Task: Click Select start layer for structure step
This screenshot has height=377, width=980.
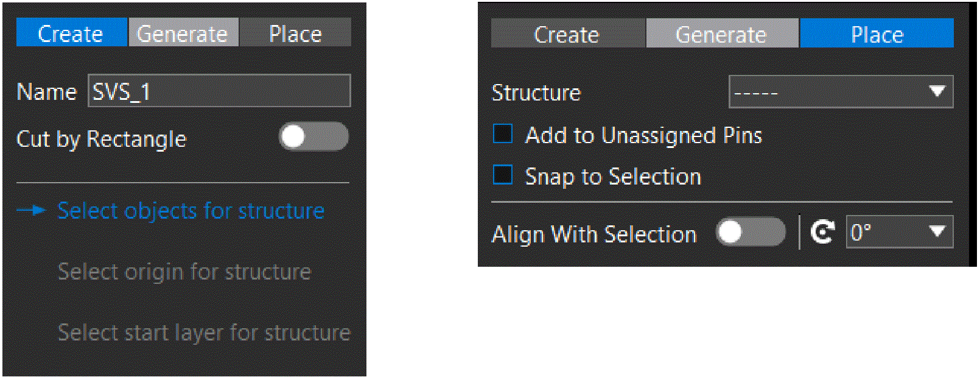Action: coord(204,333)
